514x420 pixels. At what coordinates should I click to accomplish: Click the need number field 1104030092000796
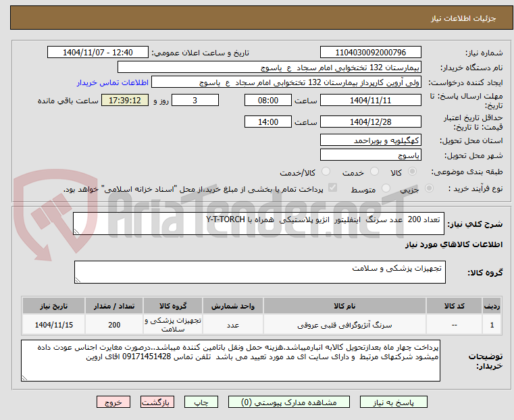tap(370, 53)
